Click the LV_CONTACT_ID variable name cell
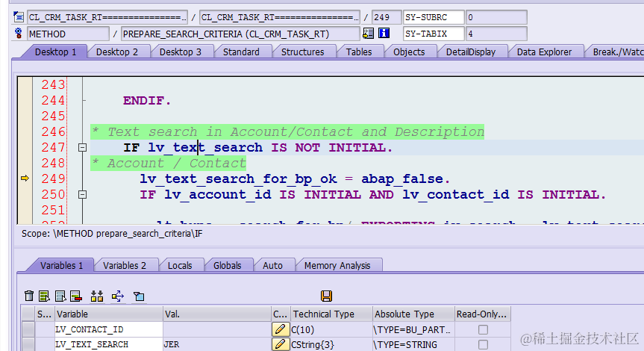The image size is (644, 351). pos(109,329)
